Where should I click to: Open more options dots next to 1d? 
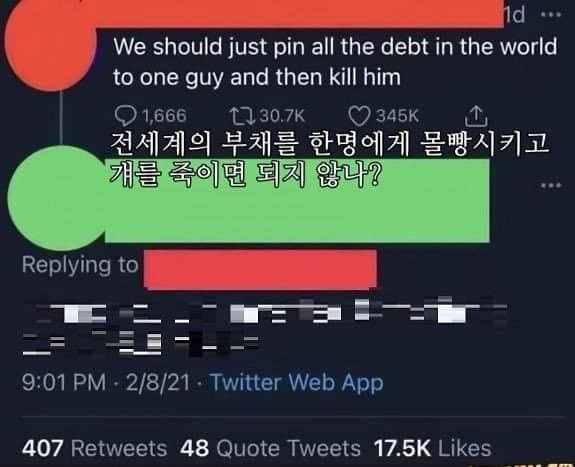[551, 15]
